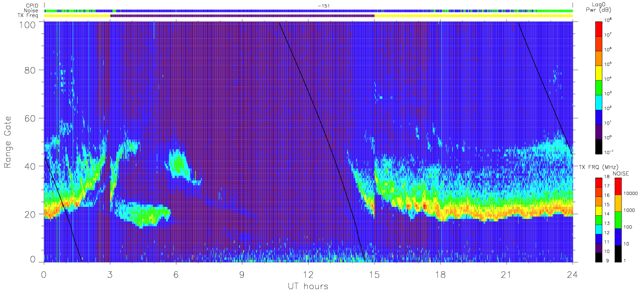The image size is (644, 297).
Task: Click the yellow segment of the Lag0 Pwr colorbar
Action: coord(599,72)
